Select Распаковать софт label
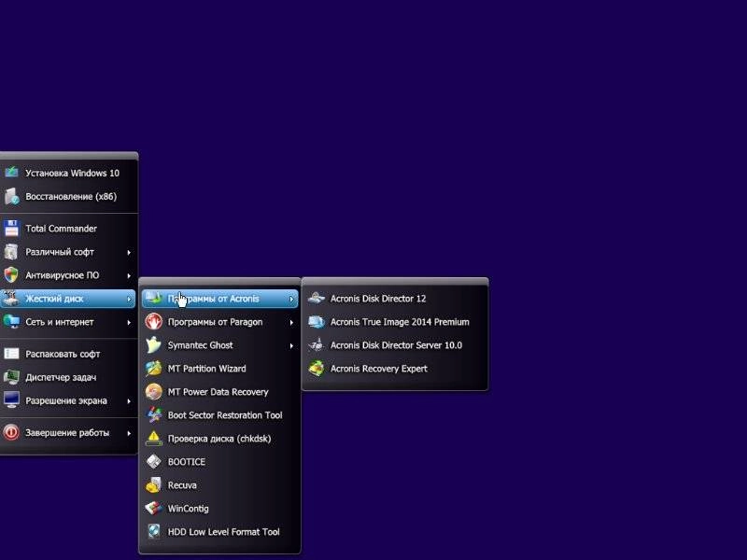The width and height of the screenshot is (747, 560). click(63, 355)
